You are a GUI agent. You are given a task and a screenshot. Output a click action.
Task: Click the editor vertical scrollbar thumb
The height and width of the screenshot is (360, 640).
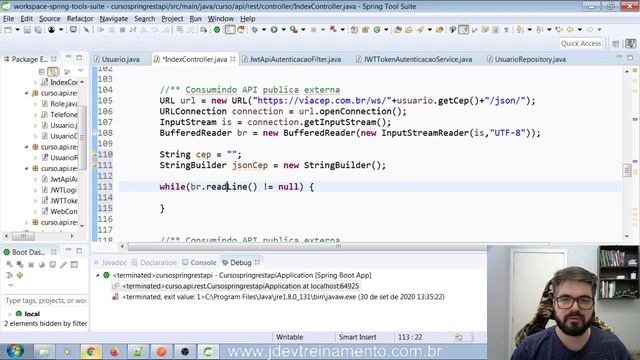(x=627, y=170)
